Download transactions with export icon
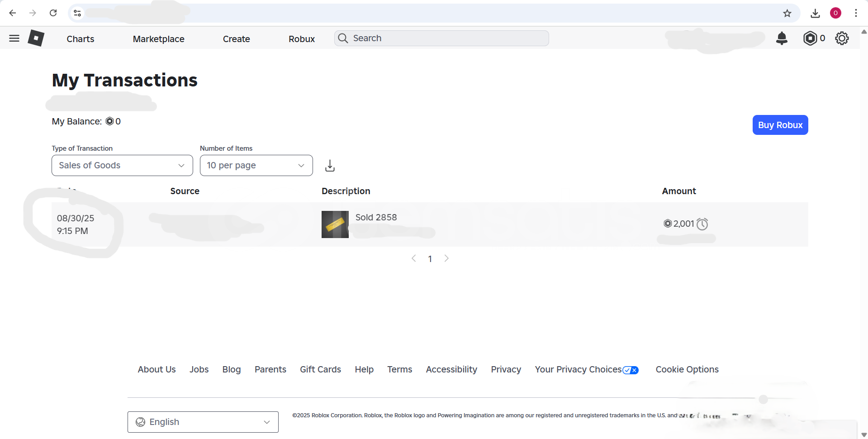 330,166
